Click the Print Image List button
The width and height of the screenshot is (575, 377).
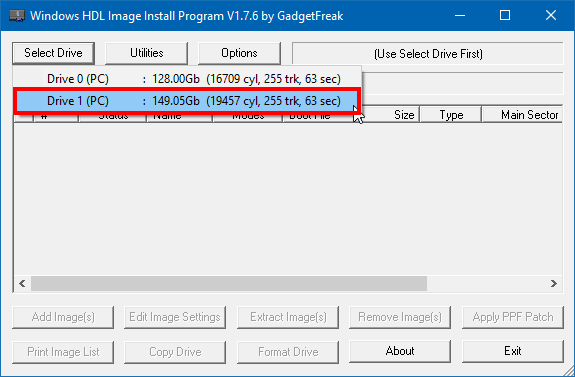(63, 352)
